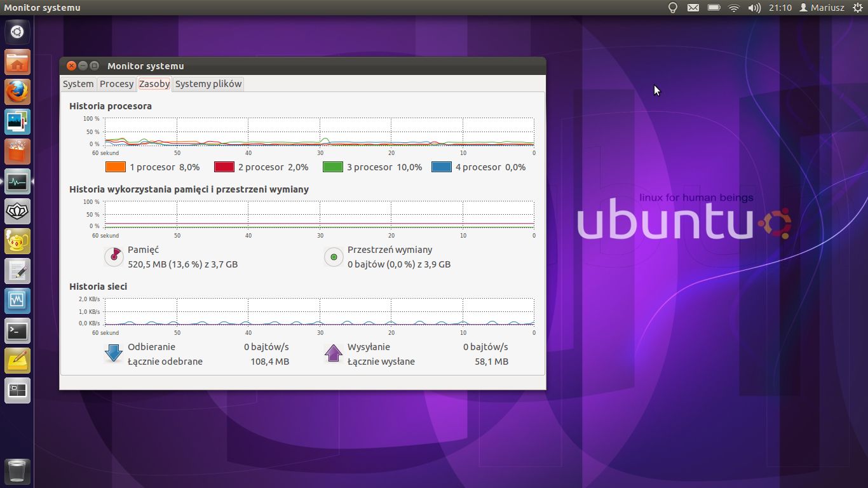Viewport: 868px width, 488px height.
Task: Change the red 2 procesor color
Action: (224, 167)
